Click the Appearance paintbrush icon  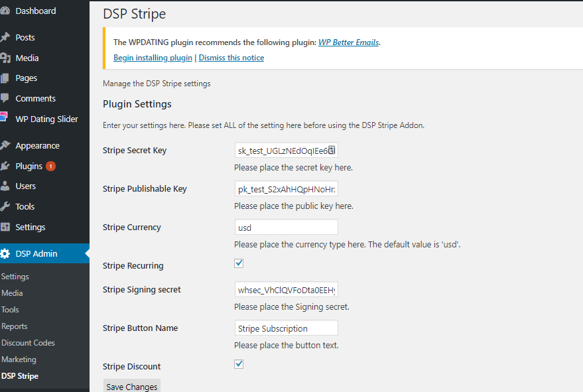[5, 145]
